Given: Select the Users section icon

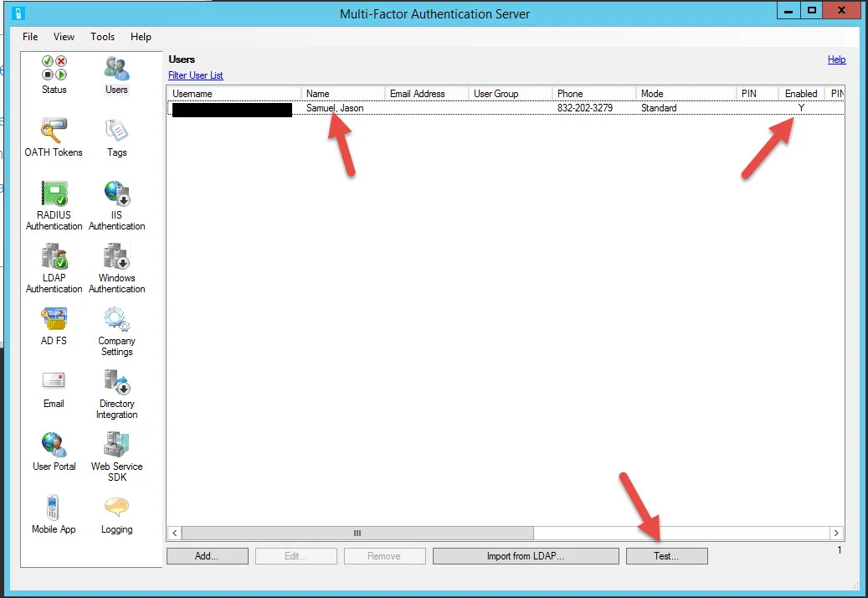Looking at the screenshot, I should point(116,75).
